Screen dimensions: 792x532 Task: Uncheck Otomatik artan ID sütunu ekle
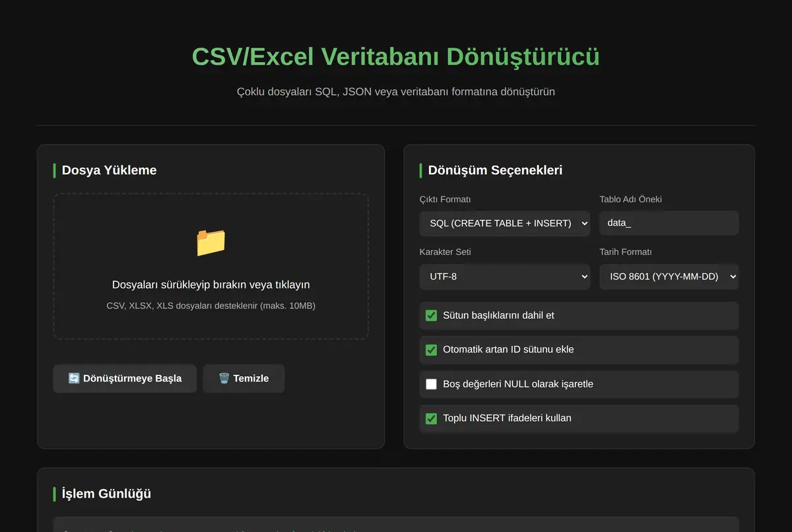coord(431,350)
